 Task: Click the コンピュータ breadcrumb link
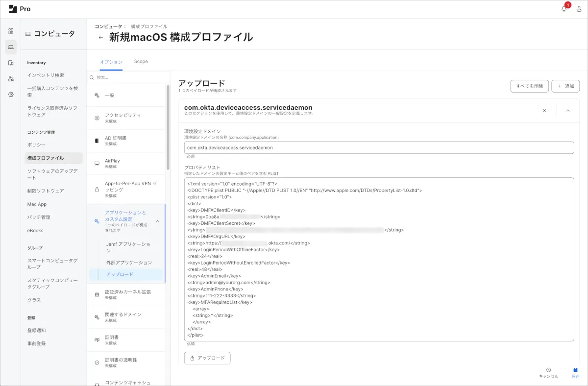coord(108,26)
